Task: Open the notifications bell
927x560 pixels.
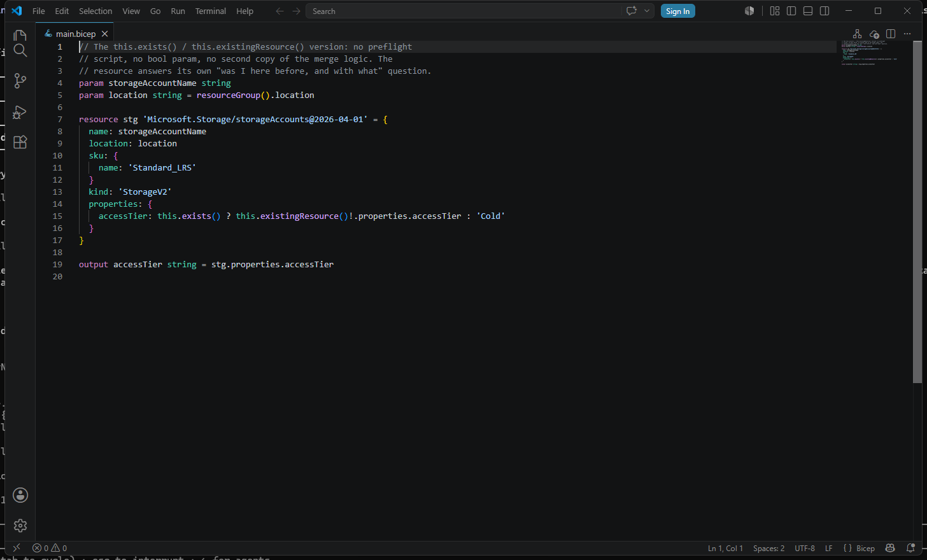Action: pyautogui.click(x=910, y=548)
